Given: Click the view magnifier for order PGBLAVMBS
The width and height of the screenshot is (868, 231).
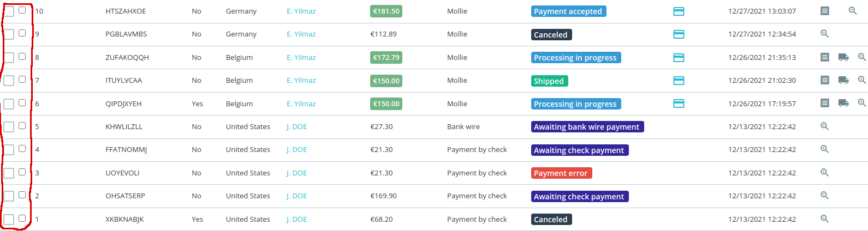Looking at the screenshot, I should click(x=824, y=34).
